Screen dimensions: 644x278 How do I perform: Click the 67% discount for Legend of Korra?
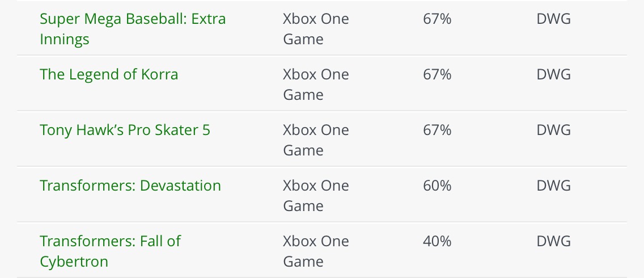point(437,75)
